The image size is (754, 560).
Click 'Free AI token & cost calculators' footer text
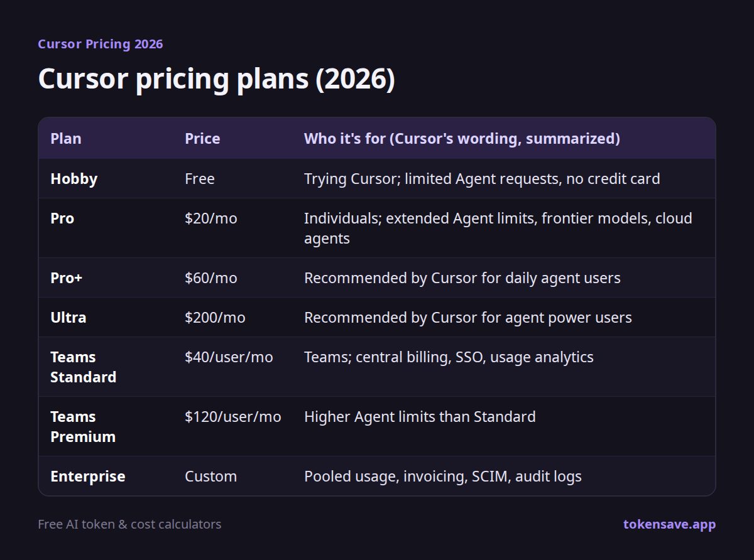coord(129,524)
